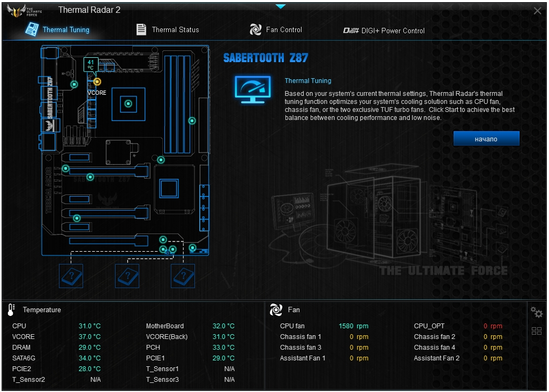
Task: Click the Fan Control fan icon
Action: pyautogui.click(x=255, y=30)
